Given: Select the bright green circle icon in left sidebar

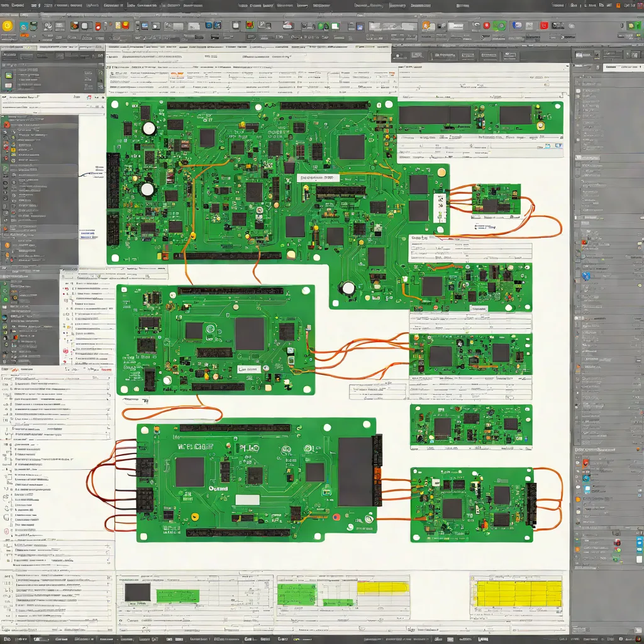Looking at the screenshot, I should 5,299.
